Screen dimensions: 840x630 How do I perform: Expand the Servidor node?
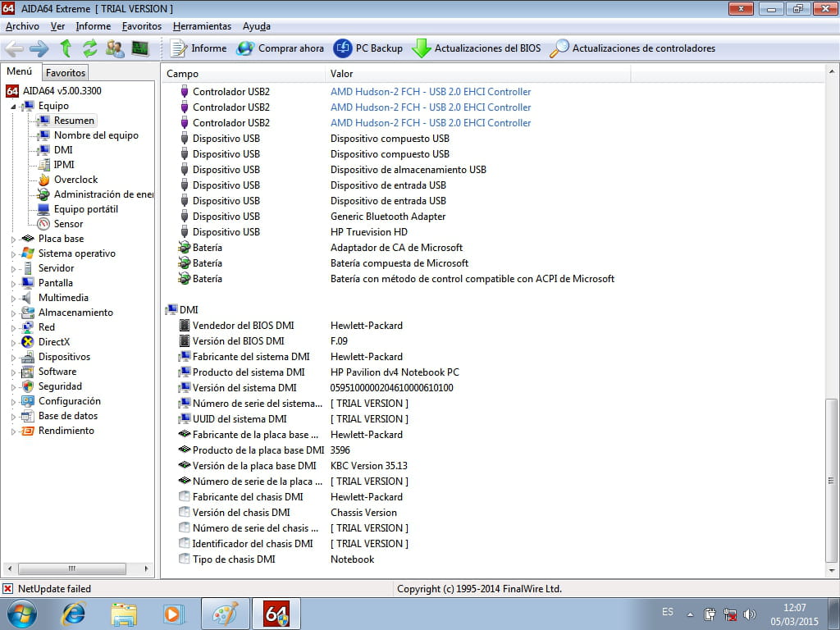click(x=13, y=269)
